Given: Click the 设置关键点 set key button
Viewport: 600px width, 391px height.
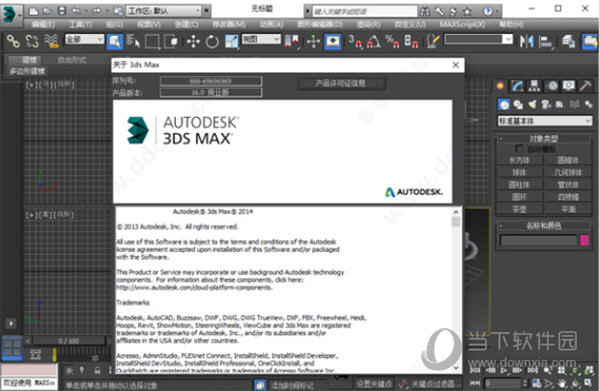Looking at the screenshot, I should click(374, 383).
